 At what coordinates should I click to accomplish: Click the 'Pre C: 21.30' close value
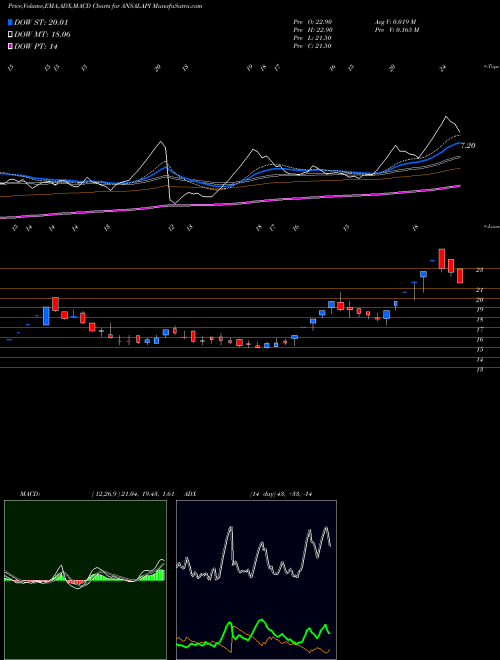click(313, 46)
